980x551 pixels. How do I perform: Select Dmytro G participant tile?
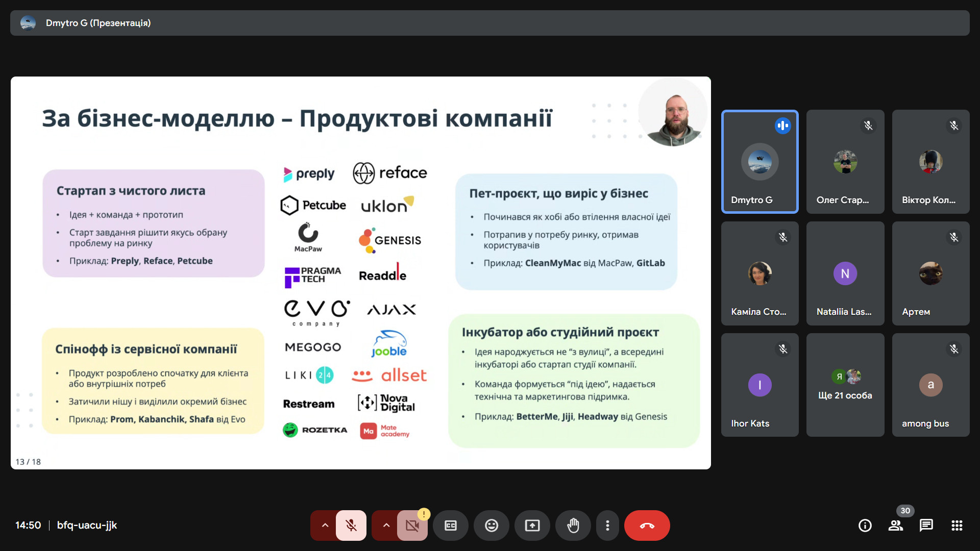(x=759, y=162)
